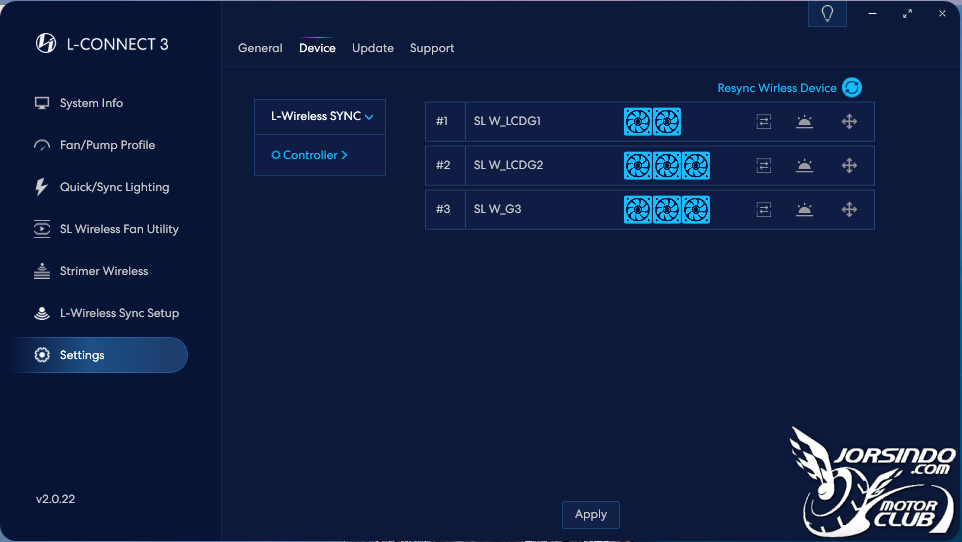Click the SL W_LCDG1 device name

pyautogui.click(x=507, y=121)
